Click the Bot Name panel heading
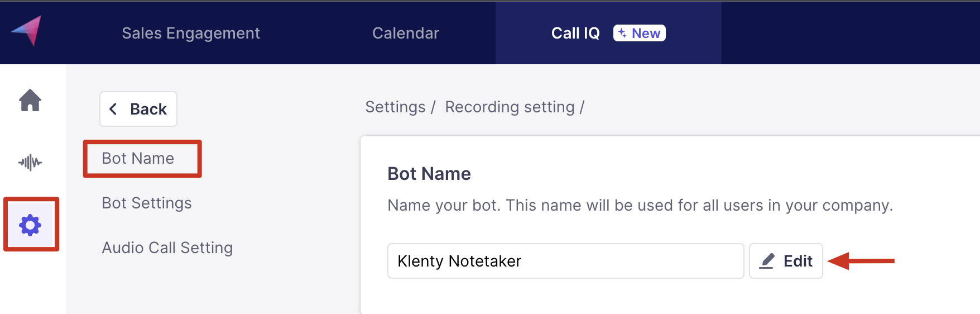The image size is (980, 314). pyautogui.click(x=429, y=174)
